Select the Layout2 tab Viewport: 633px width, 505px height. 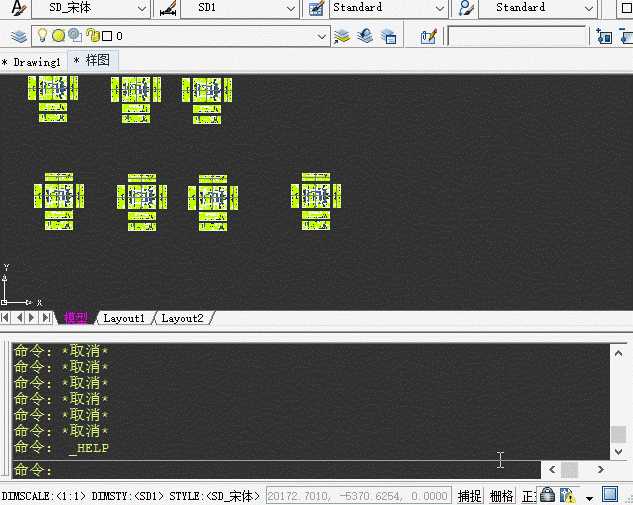pyautogui.click(x=182, y=318)
